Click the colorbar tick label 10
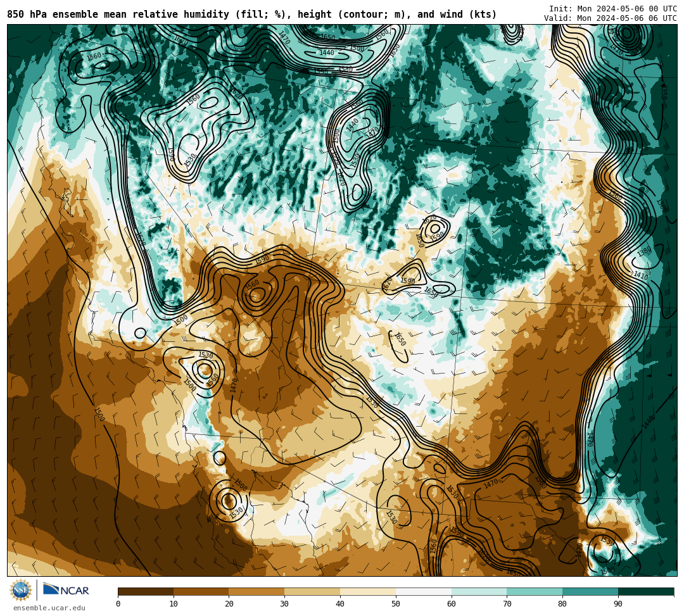684x616 pixels. point(174,604)
